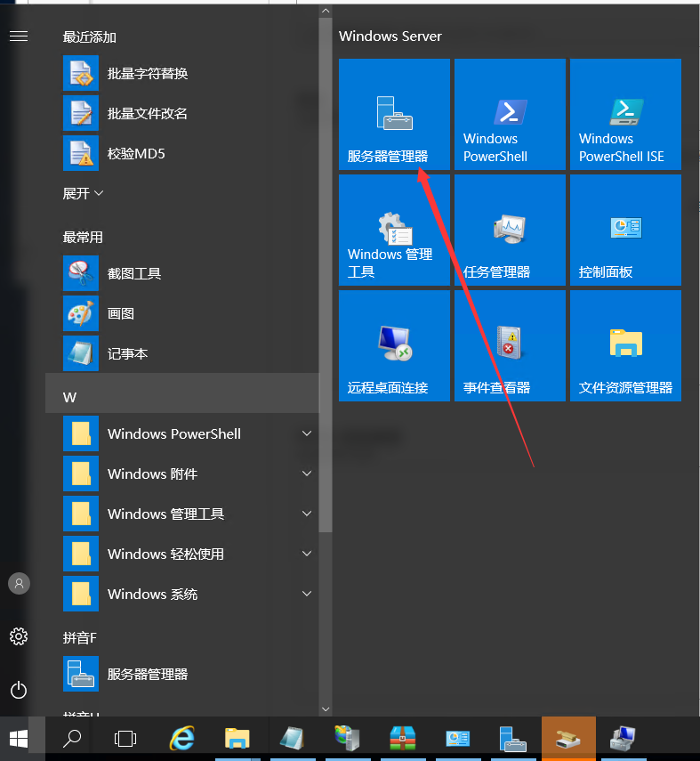700x761 pixels.
Task: Click the Power button icon
Action: point(19,690)
